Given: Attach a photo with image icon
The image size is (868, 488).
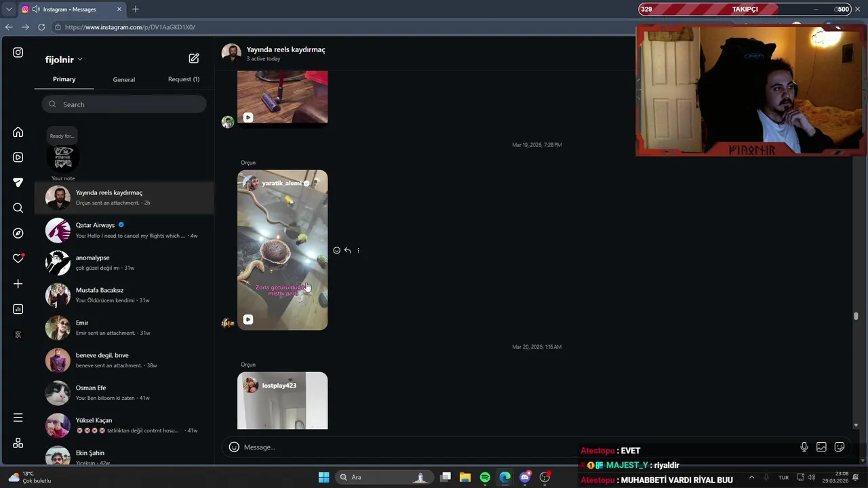Looking at the screenshot, I should [821, 447].
